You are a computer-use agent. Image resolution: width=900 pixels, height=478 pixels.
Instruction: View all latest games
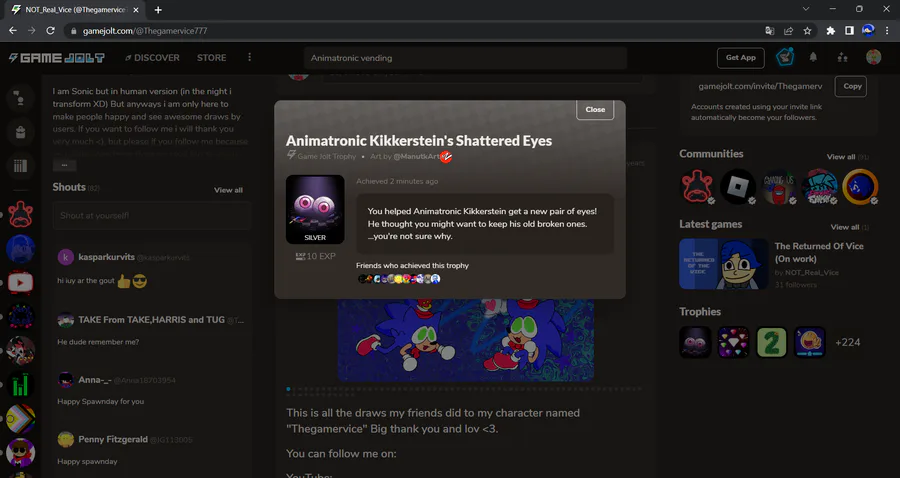[x=845, y=227]
